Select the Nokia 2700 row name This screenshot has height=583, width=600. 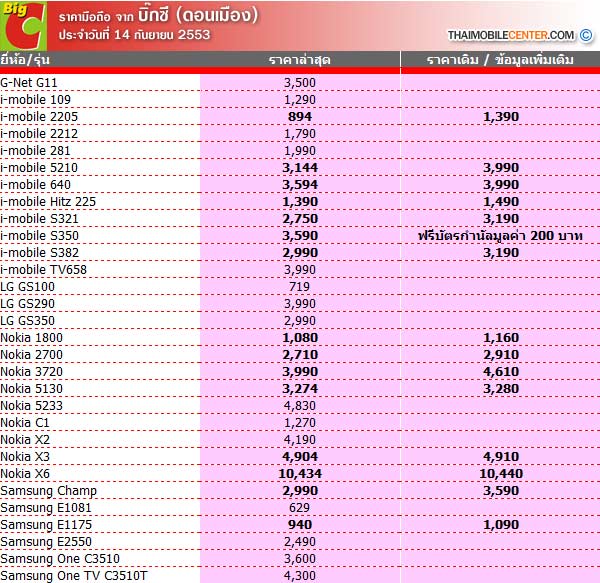[x=31, y=355]
